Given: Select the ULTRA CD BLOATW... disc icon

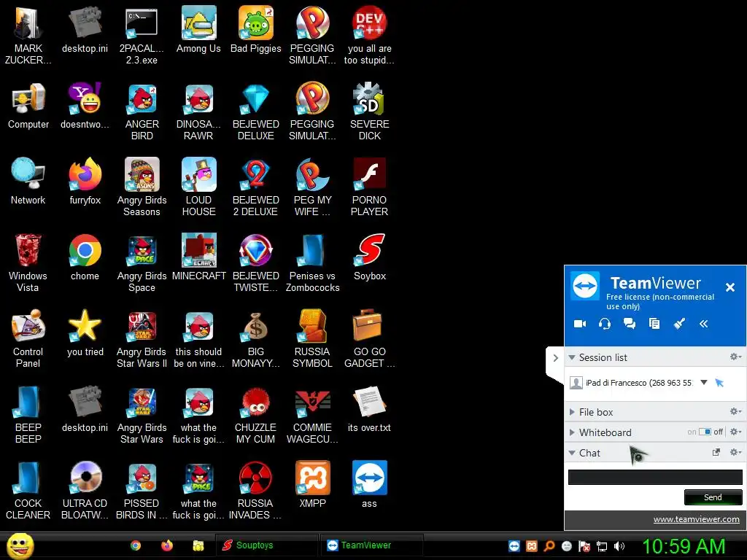Looking at the screenshot, I should coord(85,490).
